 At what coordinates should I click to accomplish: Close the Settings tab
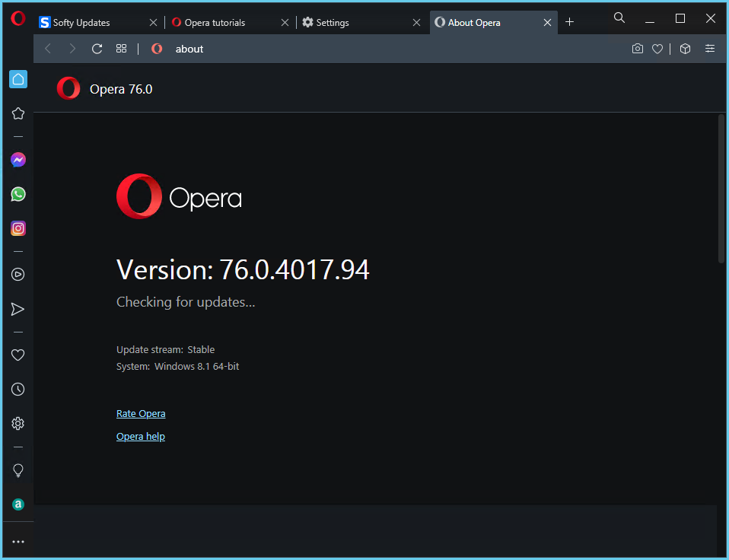coord(416,22)
